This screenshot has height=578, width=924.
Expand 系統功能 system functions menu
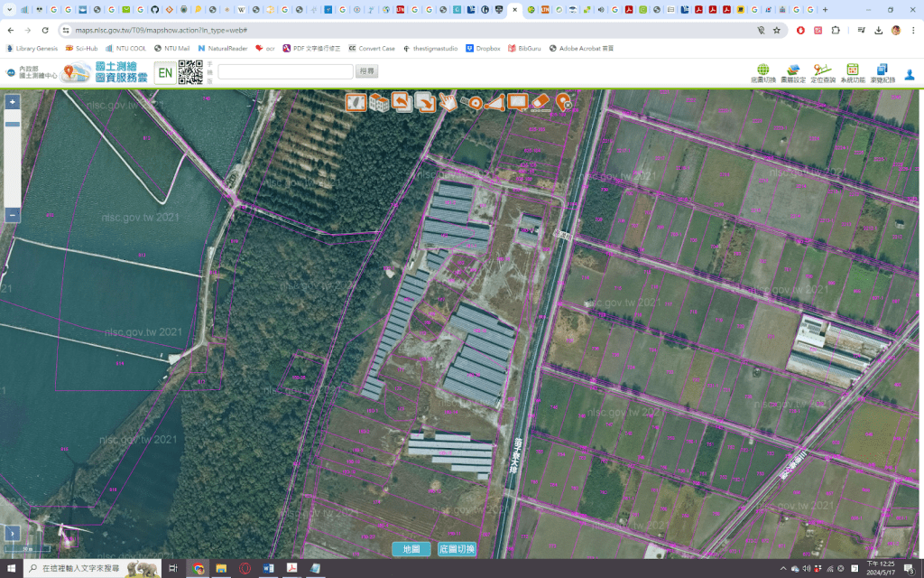pyautogui.click(x=852, y=73)
